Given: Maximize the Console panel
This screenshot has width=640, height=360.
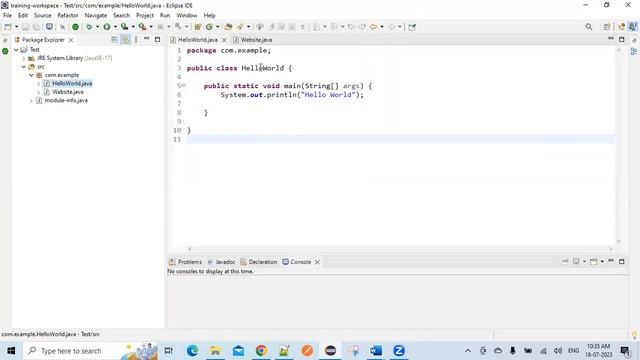Looking at the screenshot, I should (x=622, y=261).
